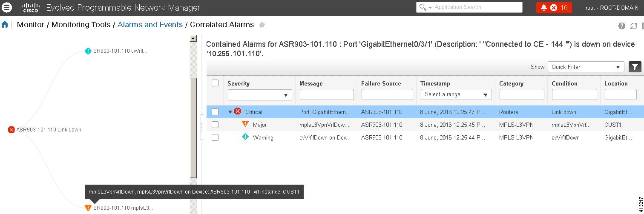Check the Major alarm row checkbox

click(215, 125)
